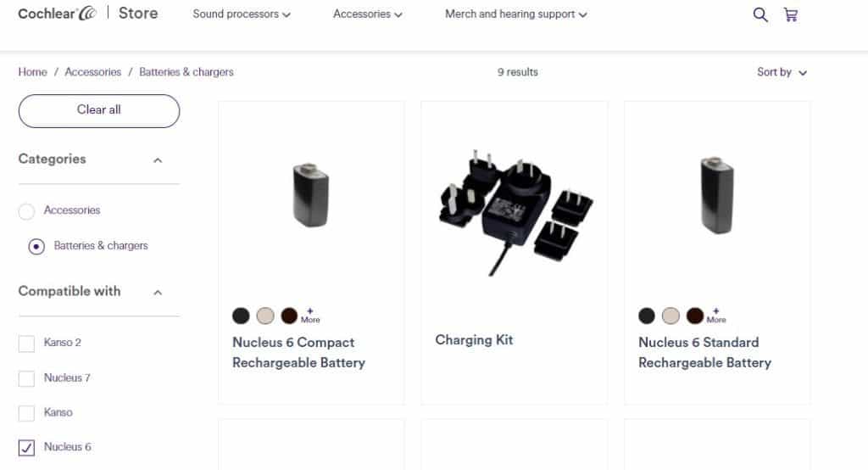Select the Accessories category radio button
Image resolution: width=868 pixels, height=470 pixels.
pyautogui.click(x=26, y=211)
